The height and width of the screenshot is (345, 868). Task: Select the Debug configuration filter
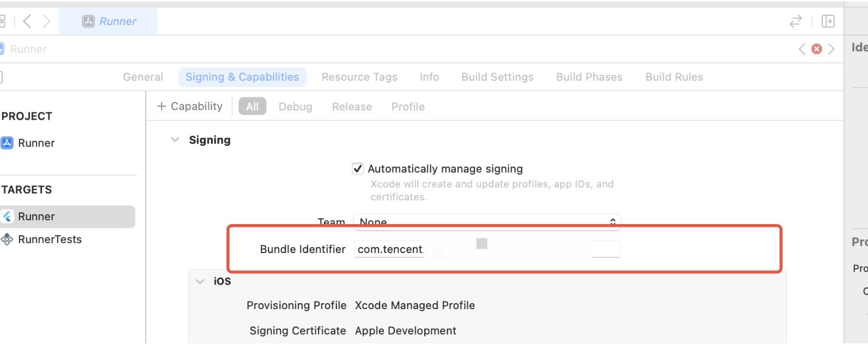point(295,107)
